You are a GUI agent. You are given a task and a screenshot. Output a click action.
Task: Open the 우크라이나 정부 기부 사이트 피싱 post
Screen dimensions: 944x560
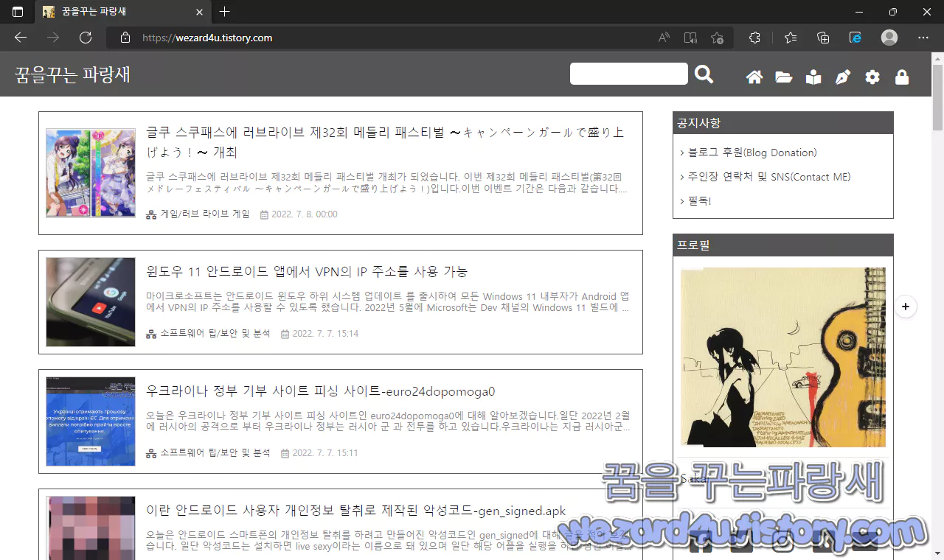[321, 391]
